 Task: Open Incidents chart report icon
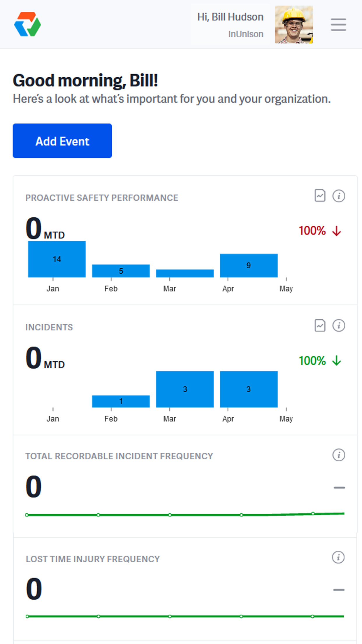(320, 325)
